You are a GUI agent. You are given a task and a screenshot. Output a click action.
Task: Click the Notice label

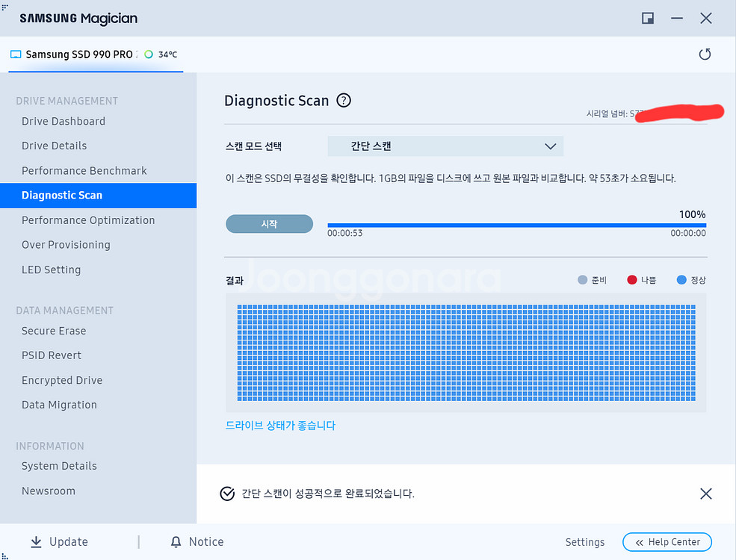(206, 542)
